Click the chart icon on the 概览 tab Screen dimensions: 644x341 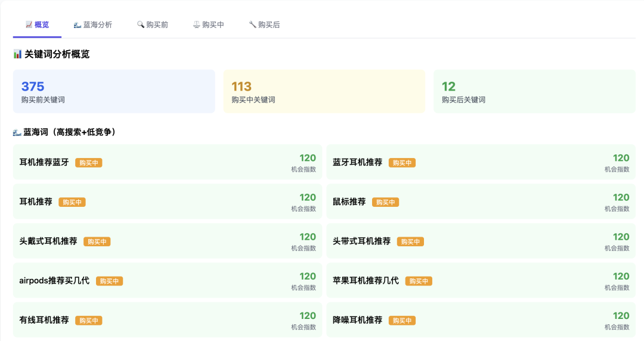(x=29, y=25)
